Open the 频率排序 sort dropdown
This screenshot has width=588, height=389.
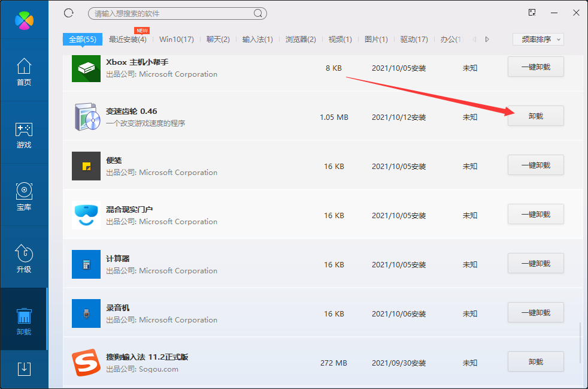(x=538, y=40)
